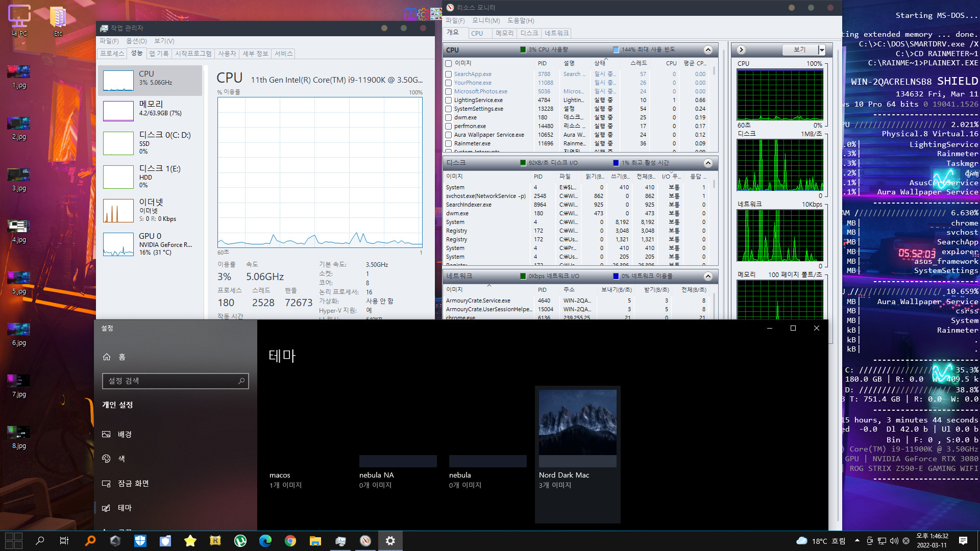
Task: Open 보기(V) menu in Task Manager
Action: (x=164, y=41)
